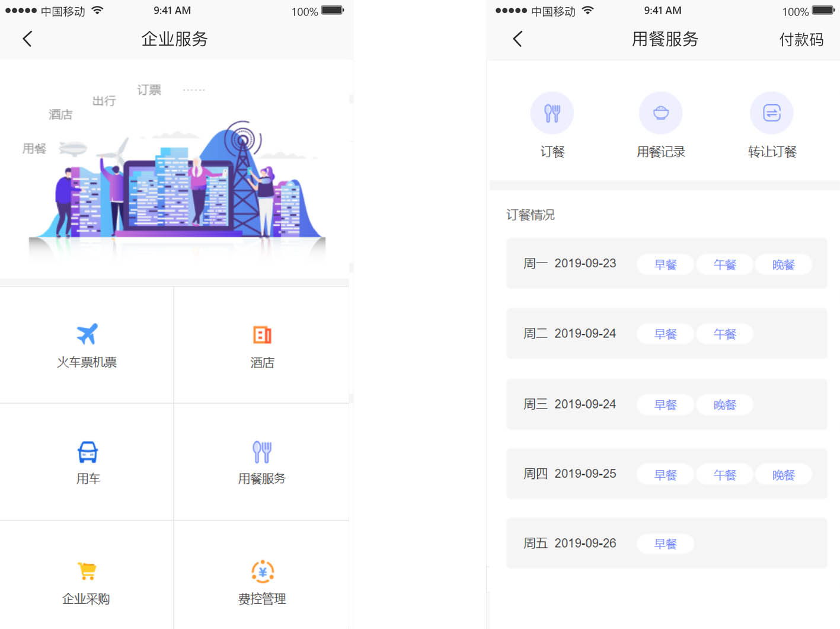Select 晚餐 for 周四 2019-09-25
This screenshot has width=840, height=629.
pyautogui.click(x=783, y=475)
